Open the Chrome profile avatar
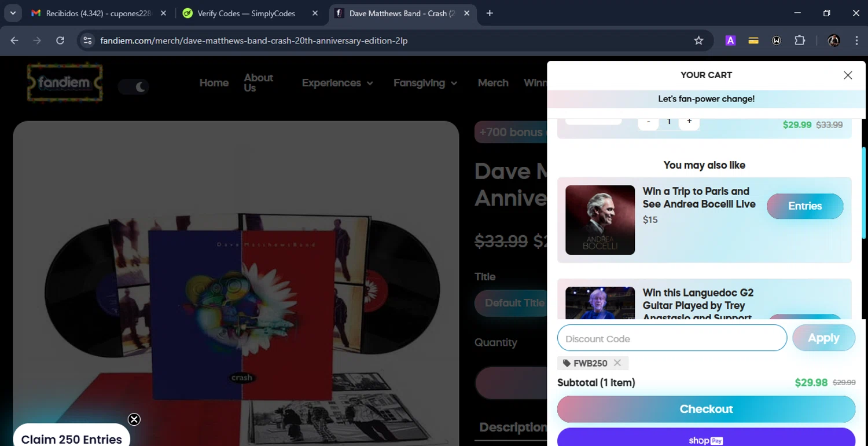 pyautogui.click(x=834, y=41)
